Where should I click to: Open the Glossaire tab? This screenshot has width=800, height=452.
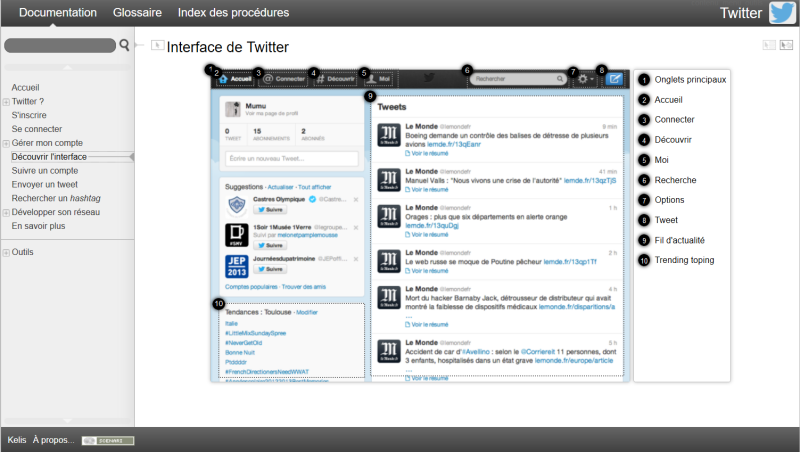[x=137, y=13]
